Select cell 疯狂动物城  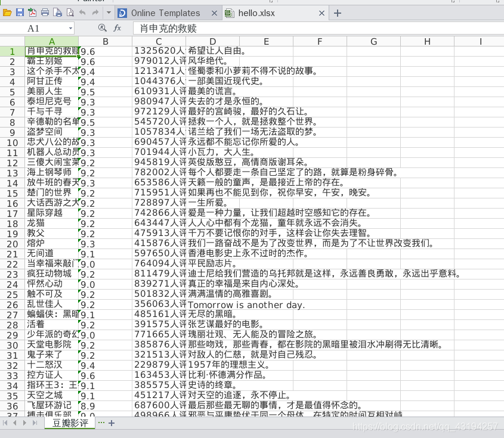pyautogui.click(x=52, y=274)
